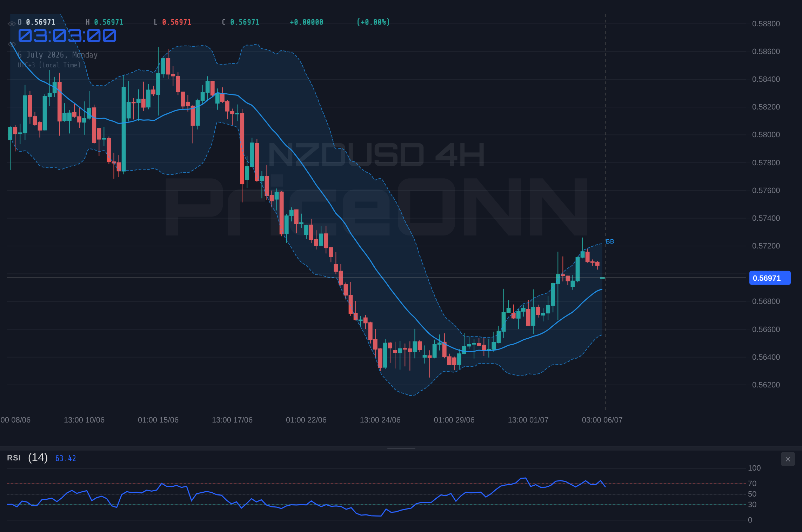Click the Close value in the OHLC row
Screen dimensions: 802x532
click(245, 22)
